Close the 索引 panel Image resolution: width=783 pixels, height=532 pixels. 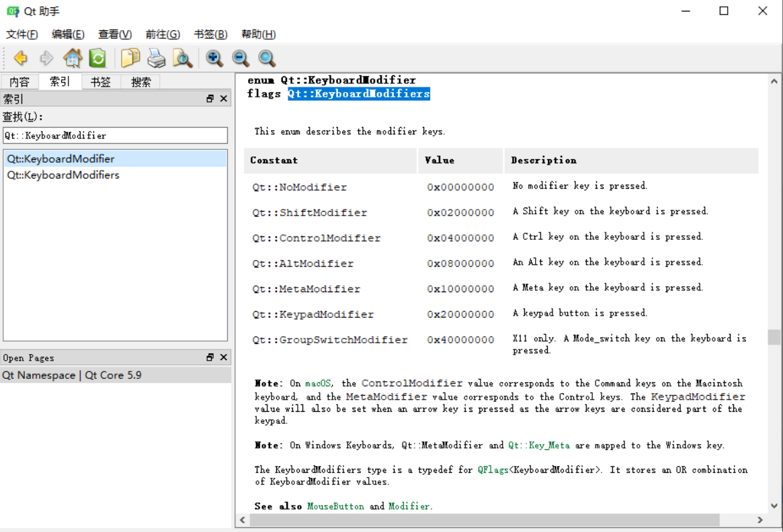(x=224, y=99)
